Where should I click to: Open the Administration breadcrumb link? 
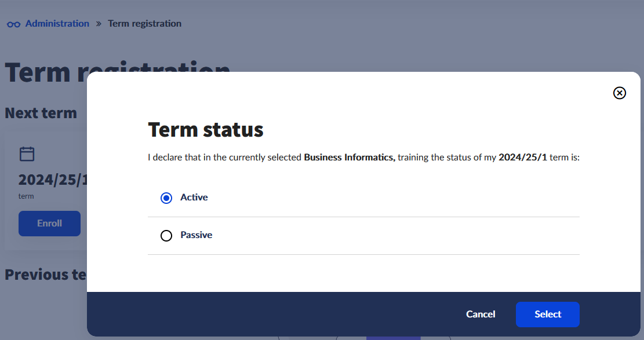[x=57, y=24]
